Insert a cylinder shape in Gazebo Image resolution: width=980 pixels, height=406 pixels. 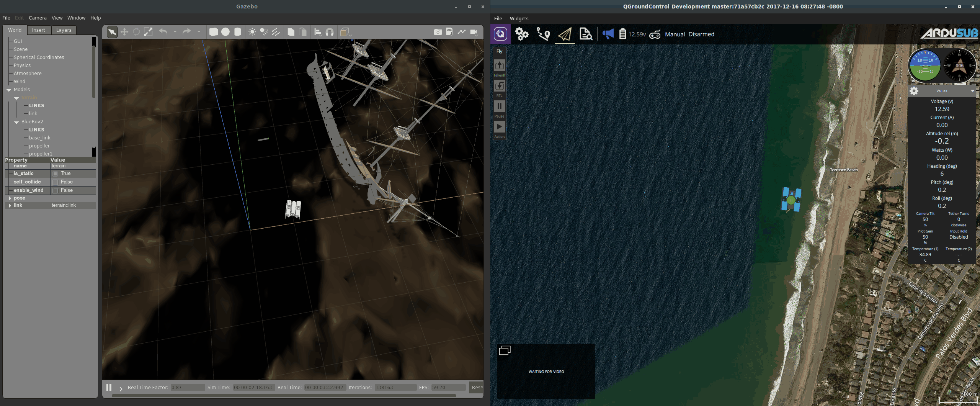tap(237, 32)
